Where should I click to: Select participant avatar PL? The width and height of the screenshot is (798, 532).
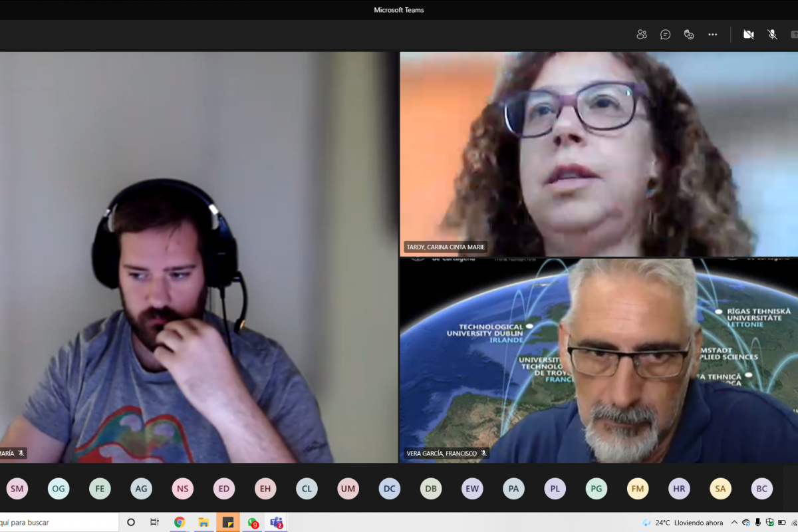(x=555, y=489)
